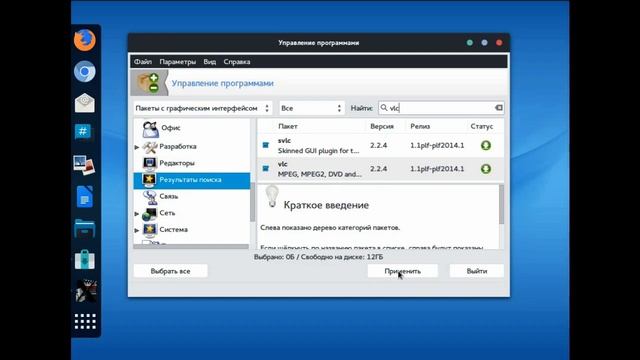Open the hash-symbol chat app in dock

pos(83,132)
